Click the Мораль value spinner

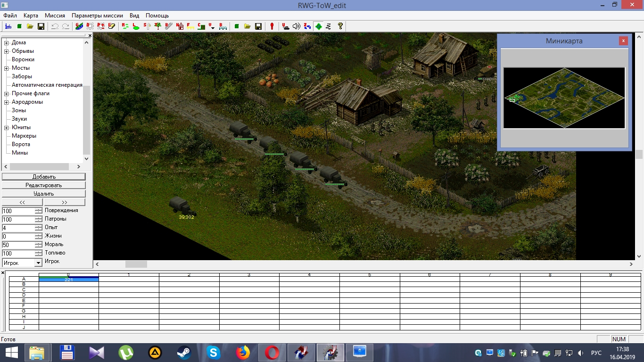(x=38, y=245)
